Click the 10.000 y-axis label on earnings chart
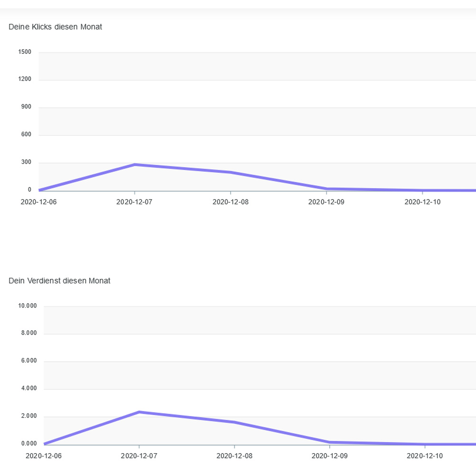The width and height of the screenshot is (476, 476). pos(27,306)
